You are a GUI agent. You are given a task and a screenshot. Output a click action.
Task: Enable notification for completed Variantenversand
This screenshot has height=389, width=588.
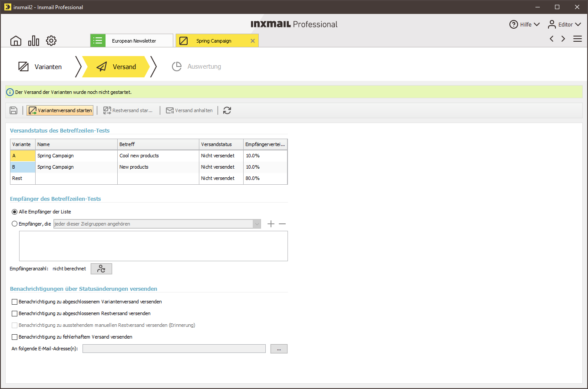(x=15, y=302)
